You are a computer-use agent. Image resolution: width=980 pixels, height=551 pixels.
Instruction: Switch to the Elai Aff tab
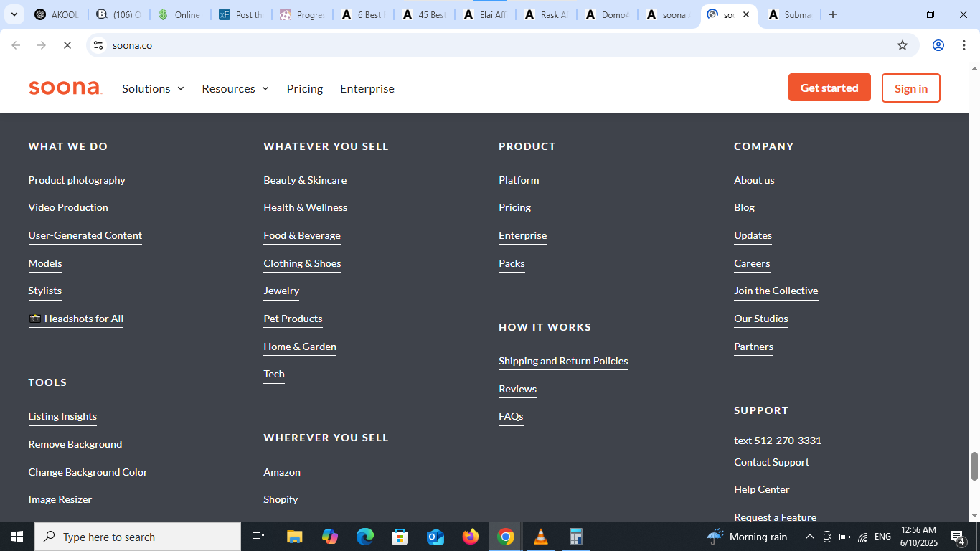click(484, 14)
